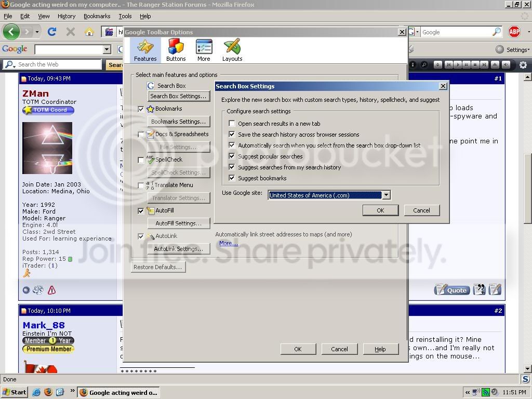This screenshot has height=399, width=532.
Task: Go to Home page icon
Action: (89, 32)
